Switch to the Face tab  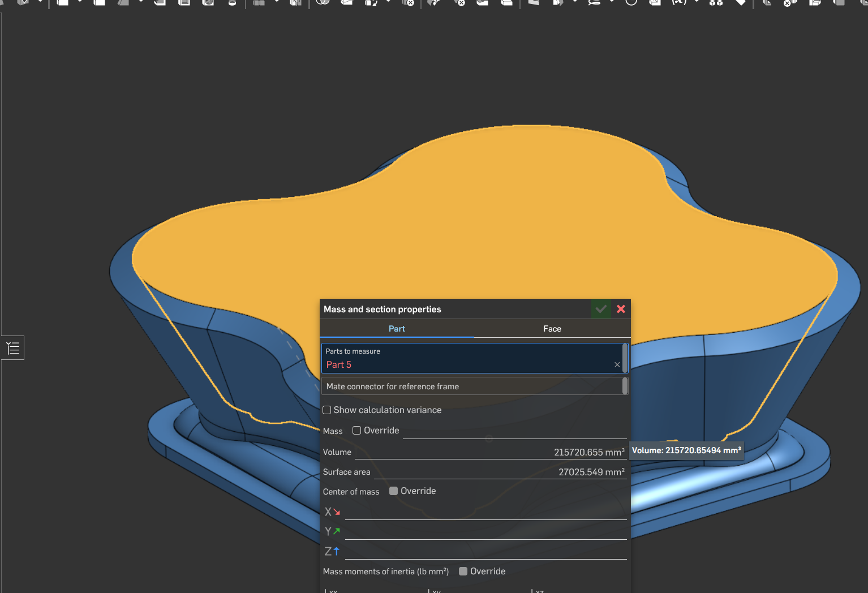pyautogui.click(x=552, y=329)
